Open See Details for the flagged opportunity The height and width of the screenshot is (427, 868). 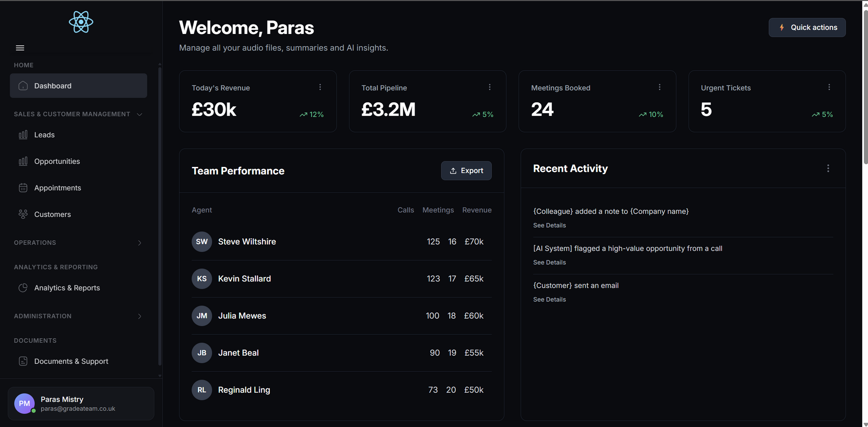pos(549,262)
